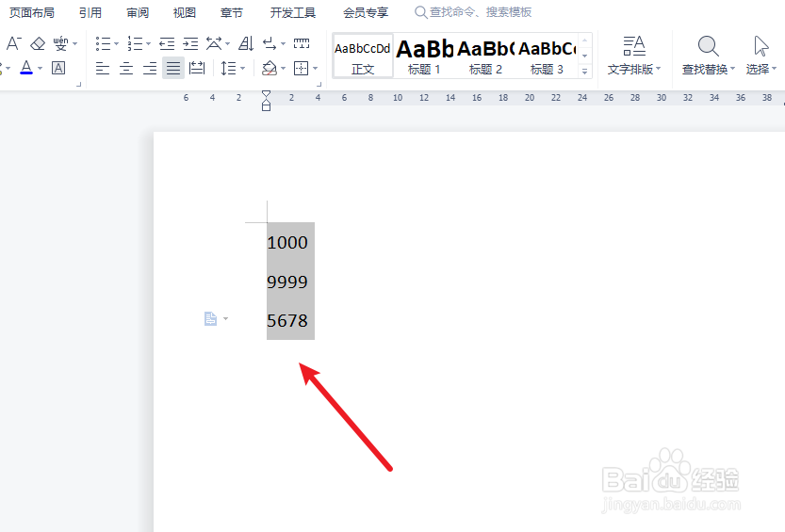Apply the 标题 3 heading style
The width and height of the screenshot is (785, 532).
[547, 56]
